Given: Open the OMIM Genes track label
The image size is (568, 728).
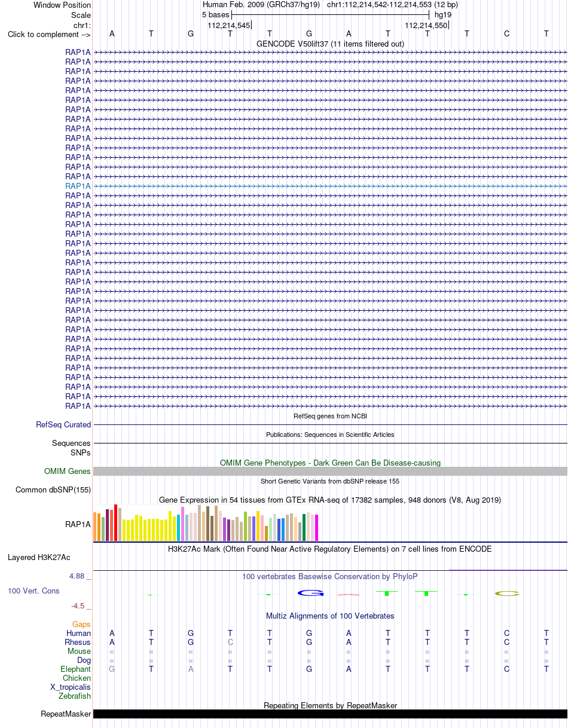Looking at the screenshot, I should [68, 472].
